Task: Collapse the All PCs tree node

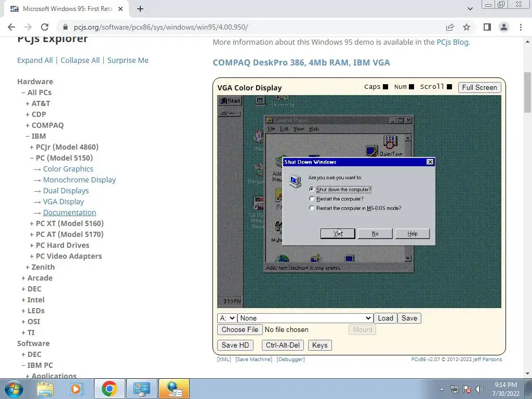Action: point(36,92)
